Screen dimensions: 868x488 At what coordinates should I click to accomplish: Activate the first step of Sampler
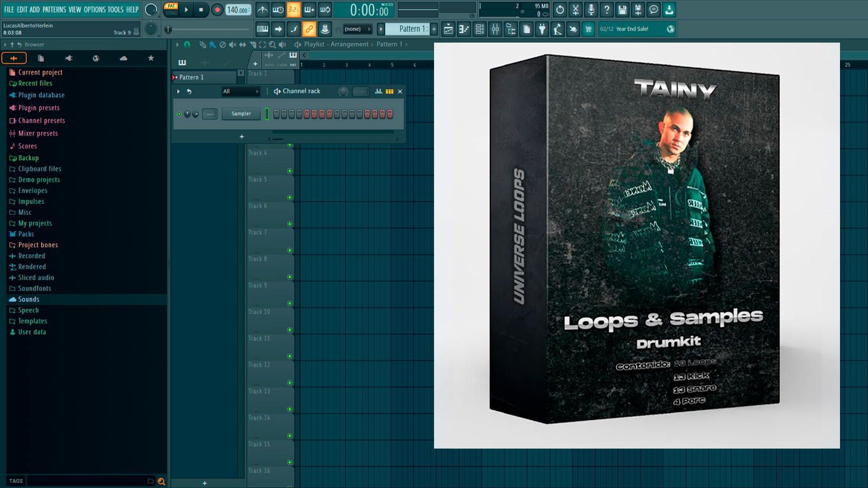(x=276, y=114)
